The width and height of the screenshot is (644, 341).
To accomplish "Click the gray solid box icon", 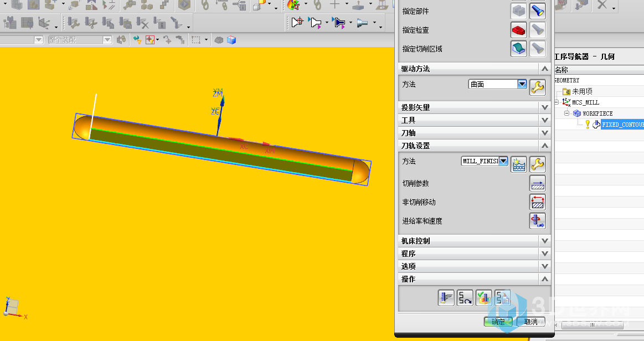I will pos(219,40).
